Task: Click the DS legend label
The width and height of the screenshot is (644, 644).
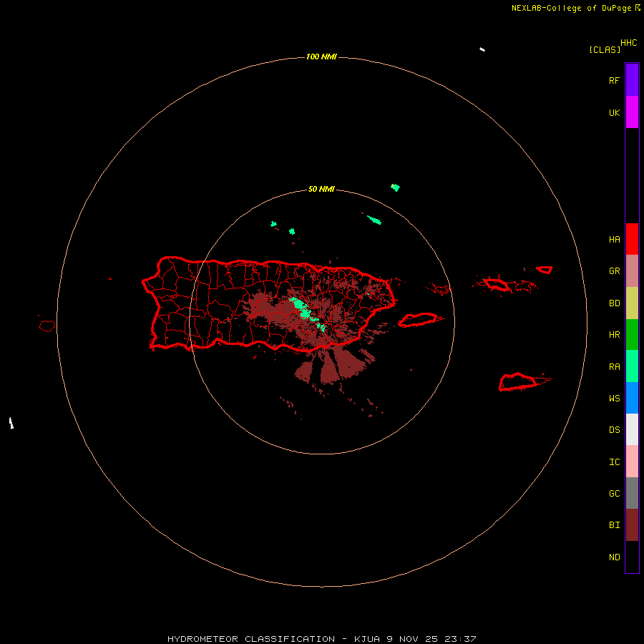Action: point(615,430)
